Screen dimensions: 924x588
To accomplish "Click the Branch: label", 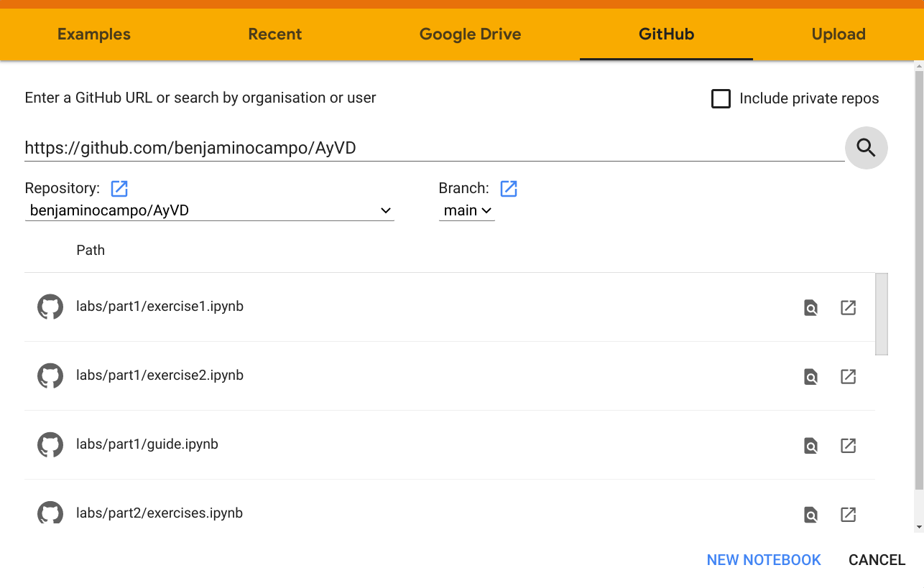I will click(x=464, y=188).
